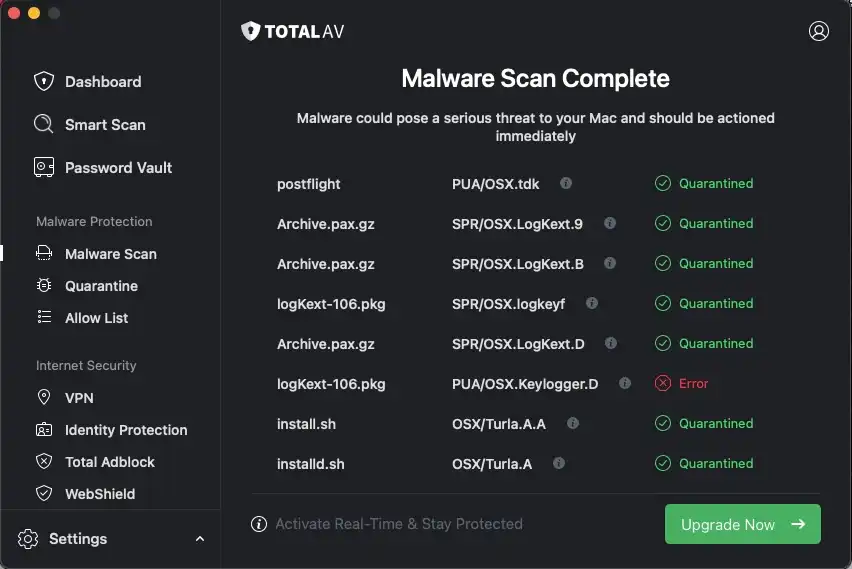
Task: Click the Password Vault safe icon
Action: tap(43, 167)
